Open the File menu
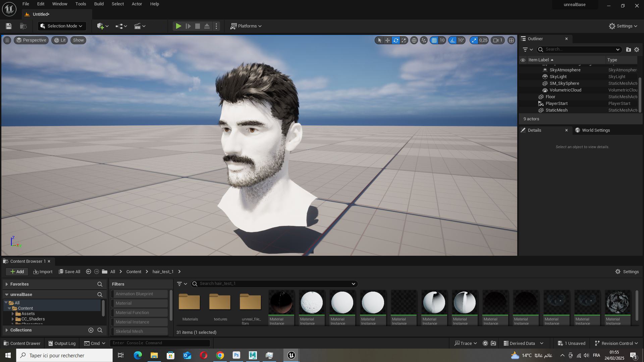This screenshot has width=644, height=362. tap(26, 4)
